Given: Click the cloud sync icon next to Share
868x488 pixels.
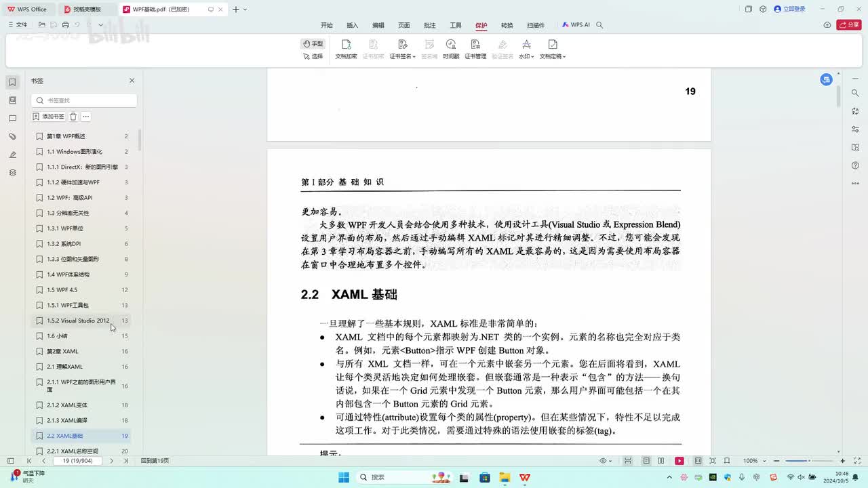Looking at the screenshot, I should coord(827,25).
